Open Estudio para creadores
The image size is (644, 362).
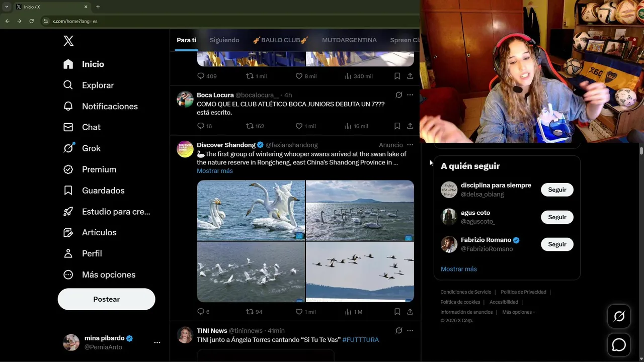click(107, 212)
